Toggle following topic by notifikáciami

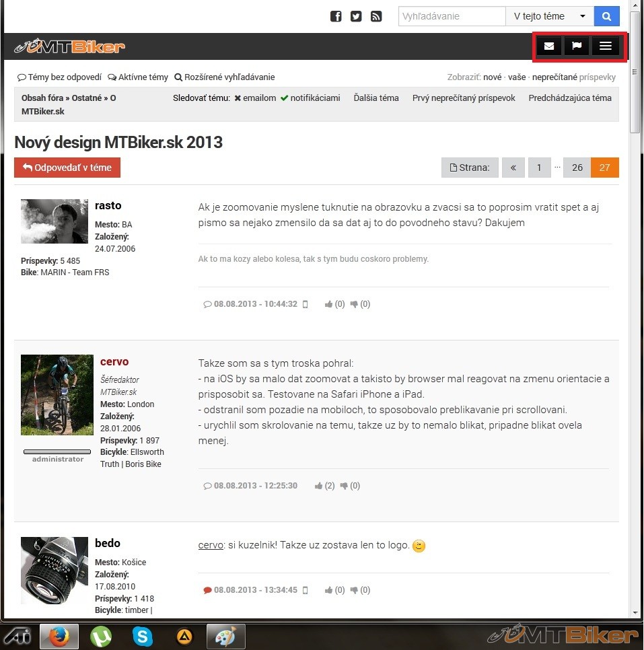tap(310, 98)
